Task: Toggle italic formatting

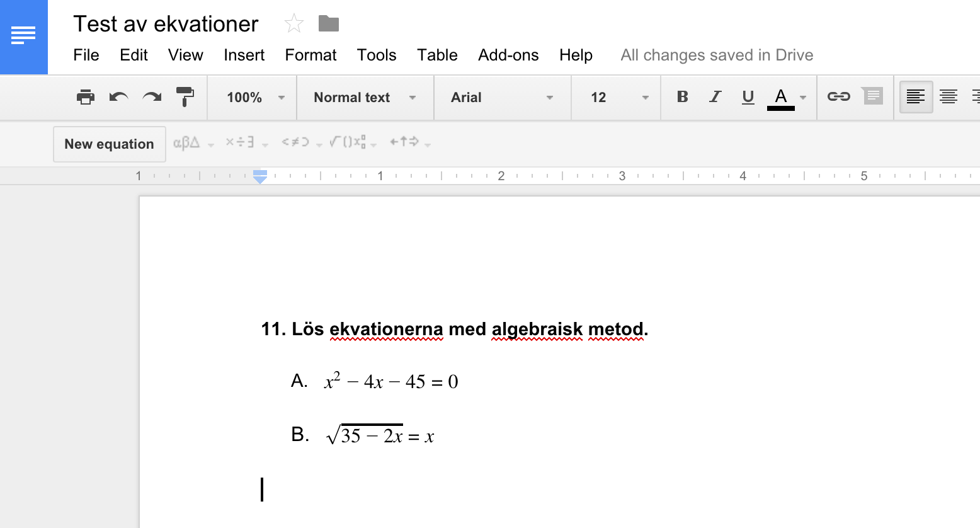Action: click(x=715, y=97)
